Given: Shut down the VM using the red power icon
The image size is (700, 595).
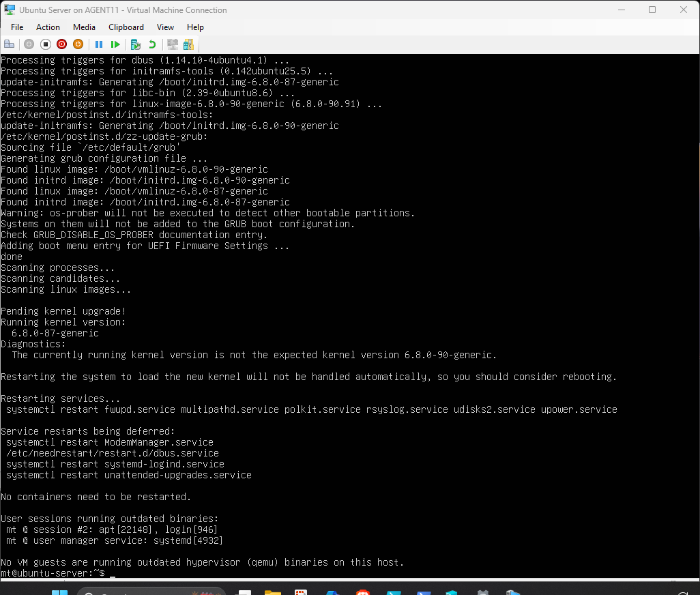Looking at the screenshot, I should 61,44.
